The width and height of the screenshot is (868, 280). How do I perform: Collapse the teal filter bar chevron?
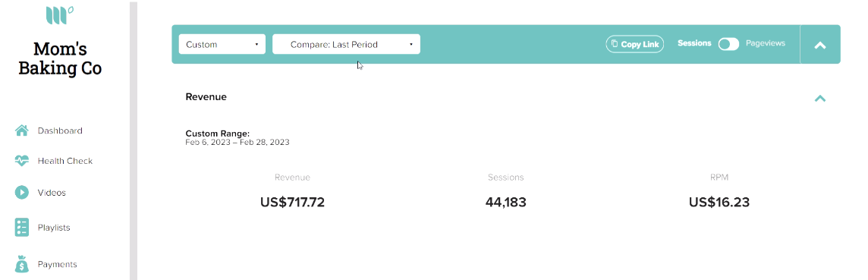click(x=820, y=45)
